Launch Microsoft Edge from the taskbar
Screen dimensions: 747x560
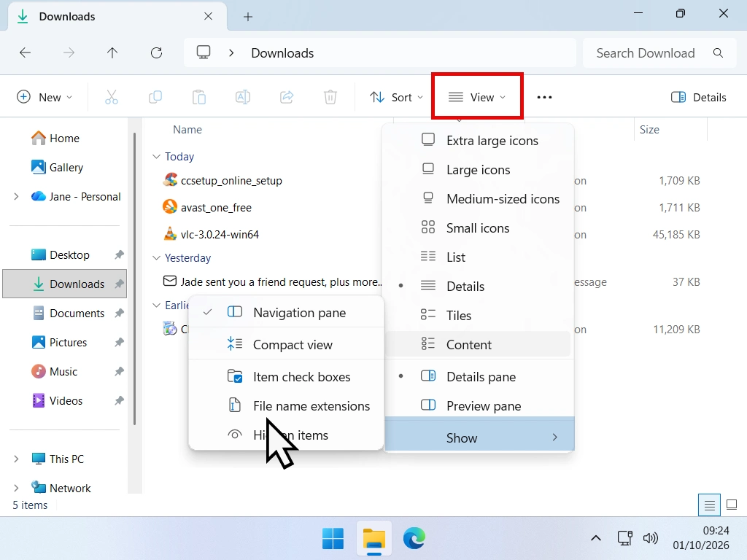(x=414, y=539)
